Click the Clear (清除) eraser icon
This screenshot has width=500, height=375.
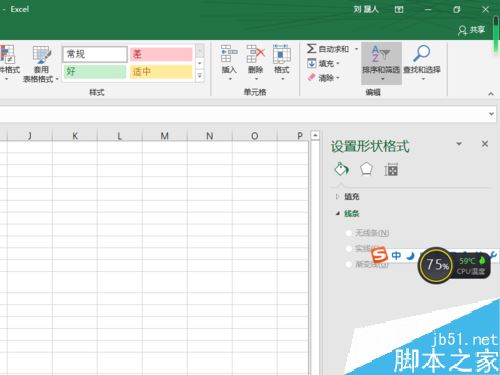coord(311,77)
